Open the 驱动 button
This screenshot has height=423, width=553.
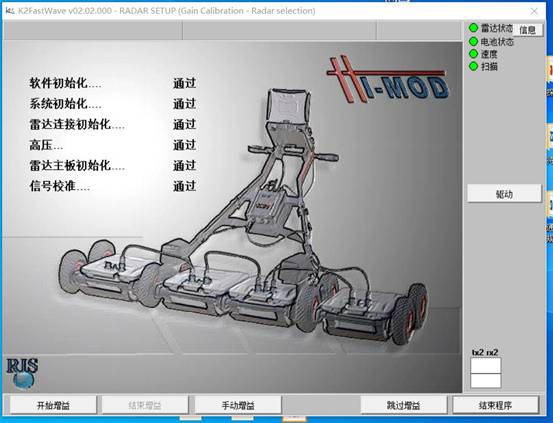coord(504,193)
